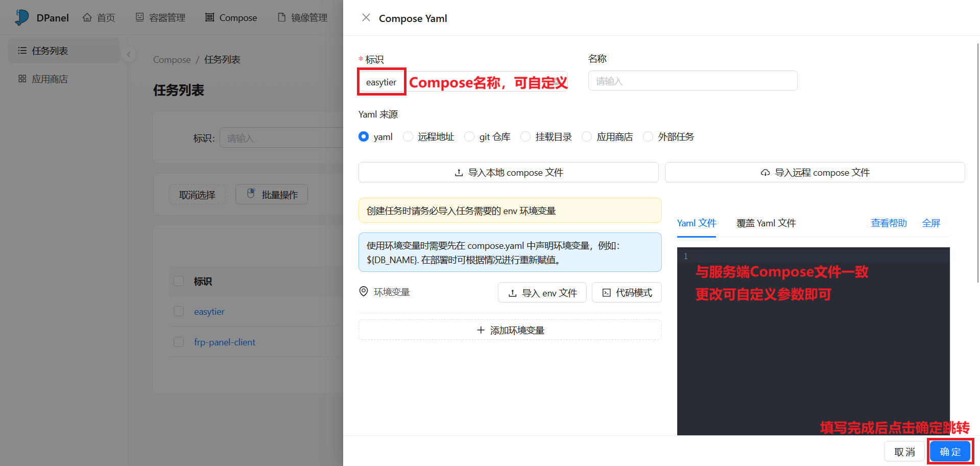This screenshot has height=466, width=980.
Task: Click the 名称 input field
Action: click(692, 81)
